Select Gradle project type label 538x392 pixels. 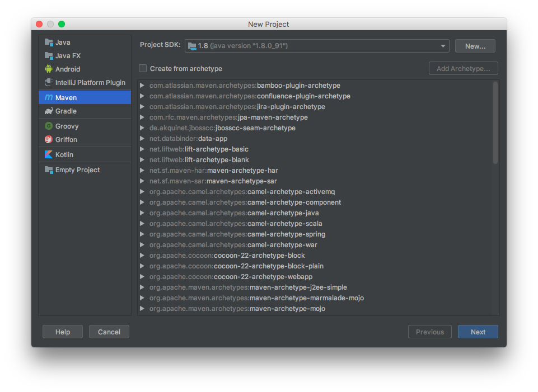66,111
